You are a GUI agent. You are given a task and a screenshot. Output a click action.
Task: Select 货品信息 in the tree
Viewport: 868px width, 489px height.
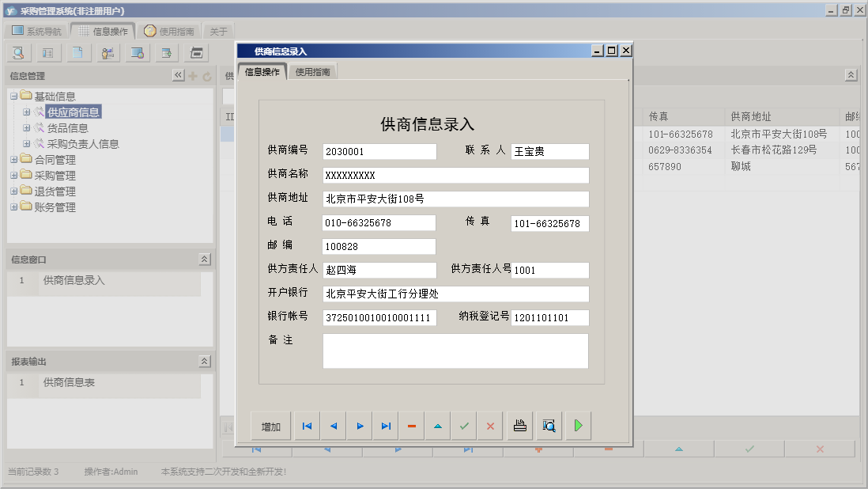coord(67,128)
